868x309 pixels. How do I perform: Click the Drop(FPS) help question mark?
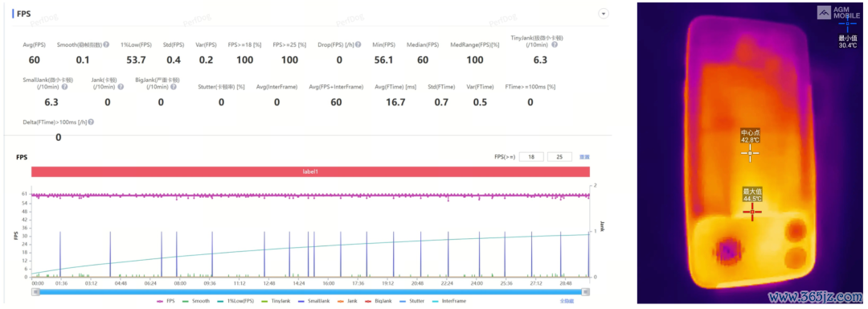[x=358, y=44]
